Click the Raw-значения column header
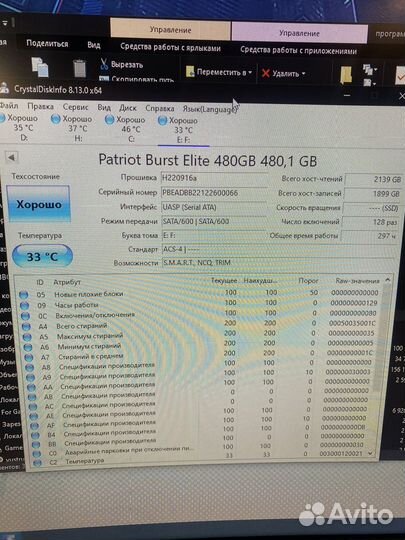The height and width of the screenshot is (540, 405). coord(357,281)
